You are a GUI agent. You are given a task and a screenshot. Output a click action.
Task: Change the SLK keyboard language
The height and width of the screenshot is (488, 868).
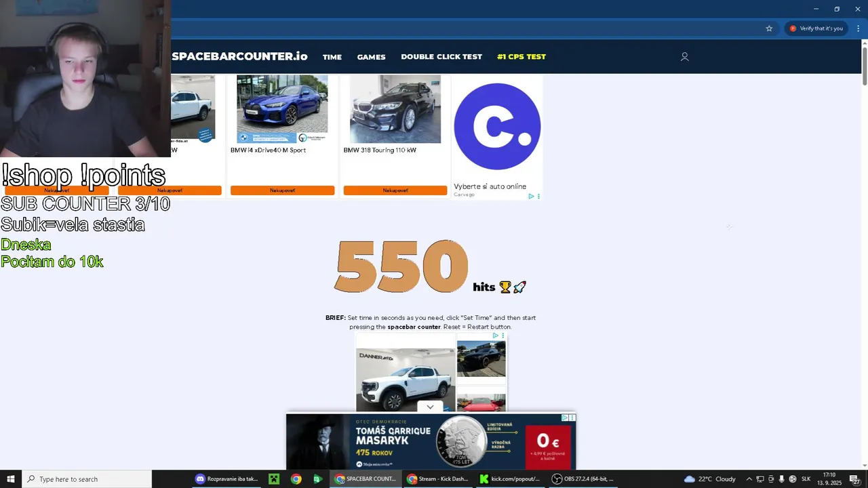(806, 479)
